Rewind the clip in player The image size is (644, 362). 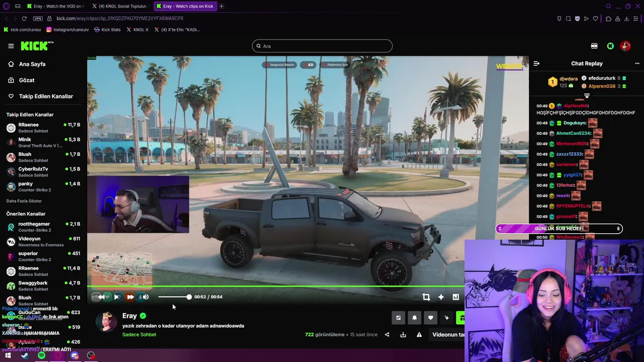[102, 297]
